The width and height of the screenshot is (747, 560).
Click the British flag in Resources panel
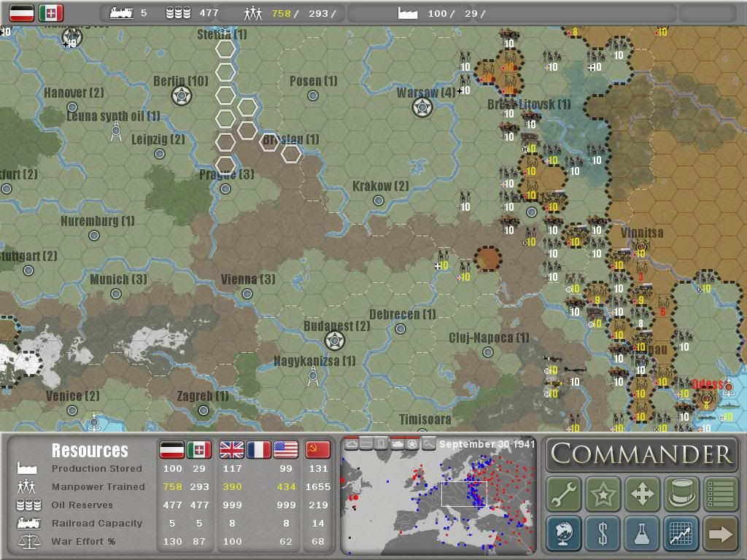click(232, 450)
